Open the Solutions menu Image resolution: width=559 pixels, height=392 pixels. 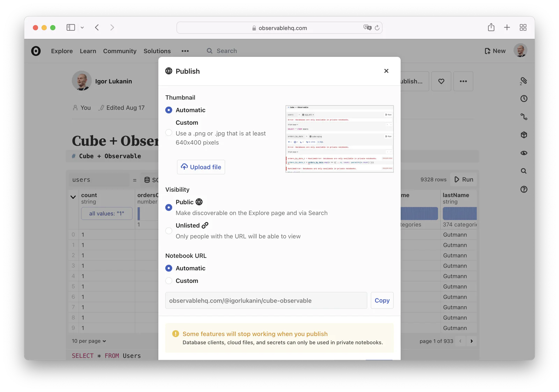[157, 51]
